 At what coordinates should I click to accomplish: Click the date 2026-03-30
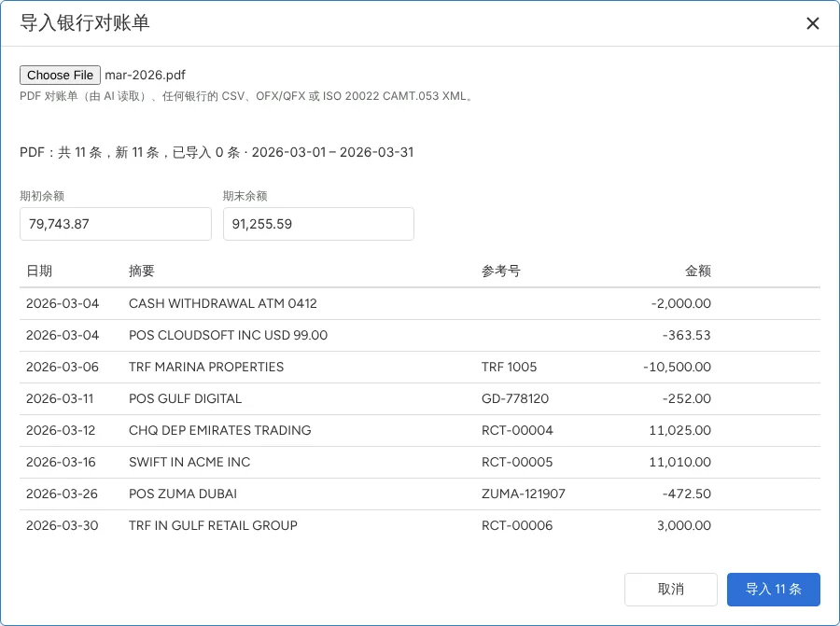click(x=63, y=525)
